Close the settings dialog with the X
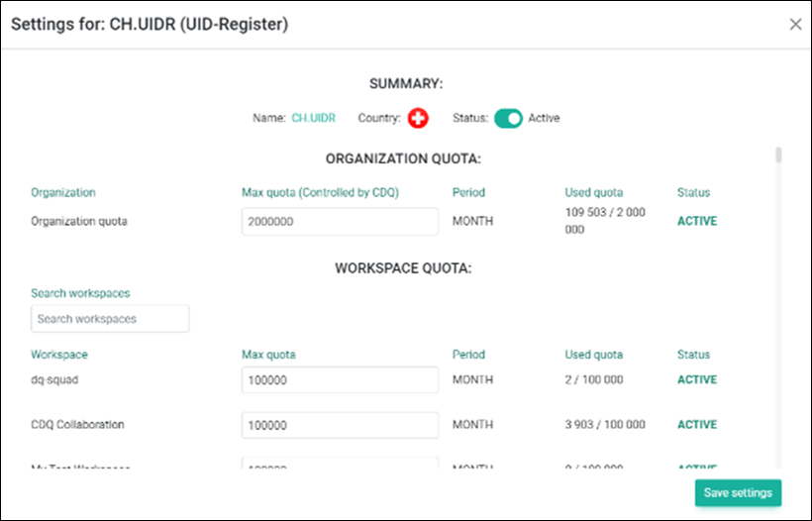 tap(795, 24)
